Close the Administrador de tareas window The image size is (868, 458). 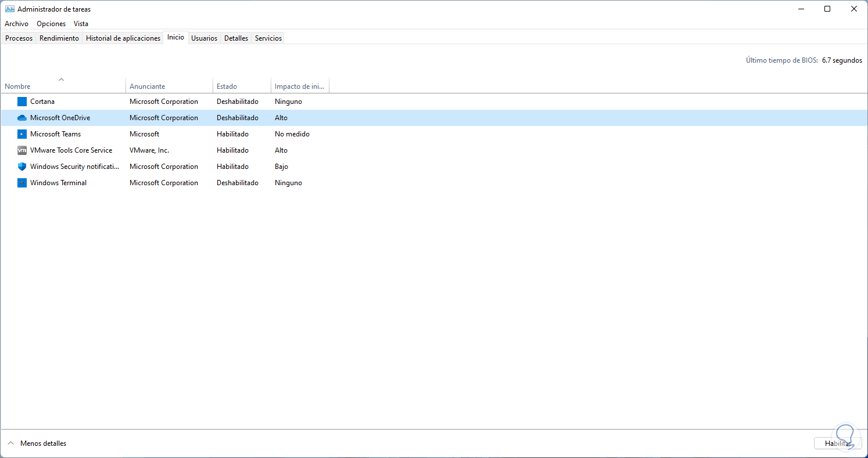pos(854,9)
